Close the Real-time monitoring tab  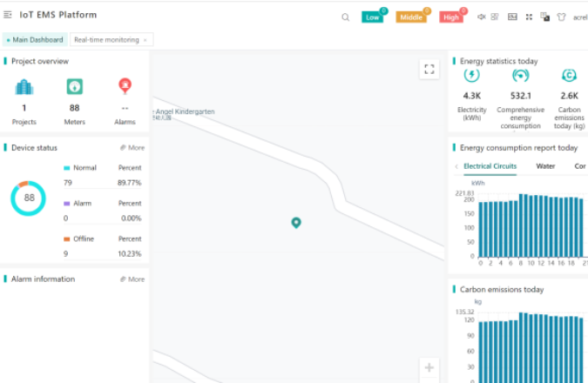tap(145, 40)
